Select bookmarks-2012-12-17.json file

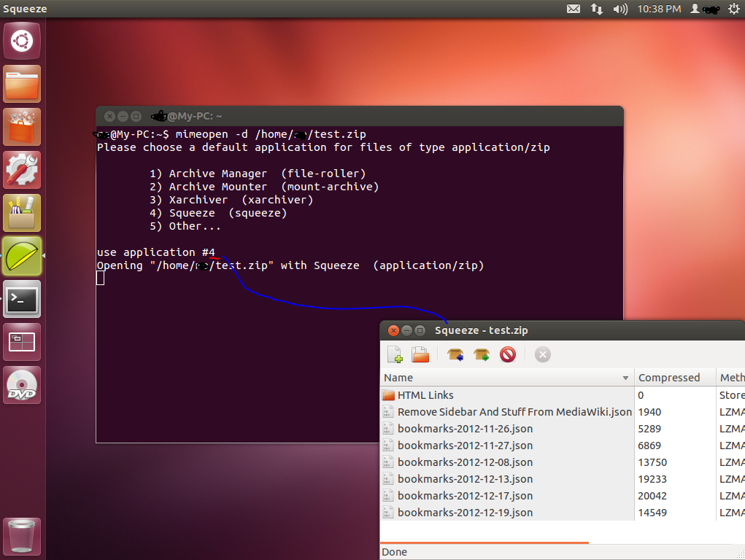click(x=563, y=496)
